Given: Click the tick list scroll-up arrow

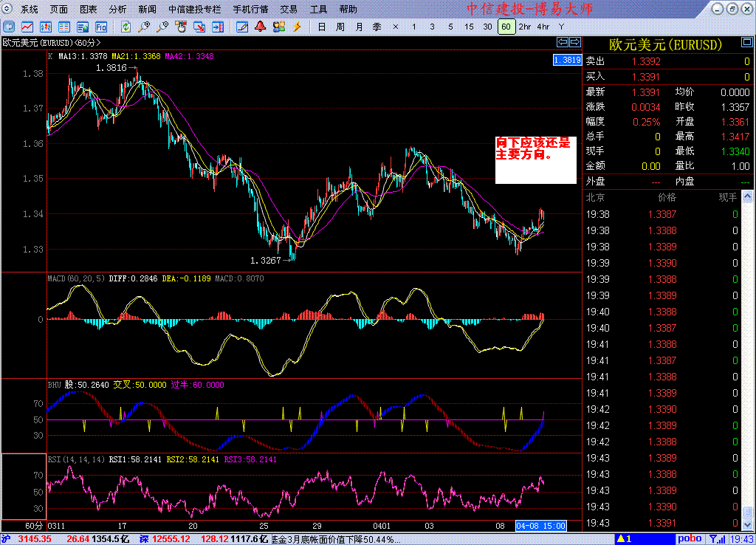Looking at the screenshot, I should pos(747,196).
